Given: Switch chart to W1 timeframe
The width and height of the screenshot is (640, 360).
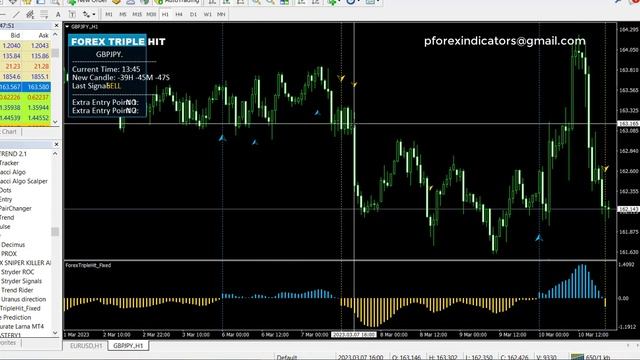Looking at the screenshot, I should [207, 14].
